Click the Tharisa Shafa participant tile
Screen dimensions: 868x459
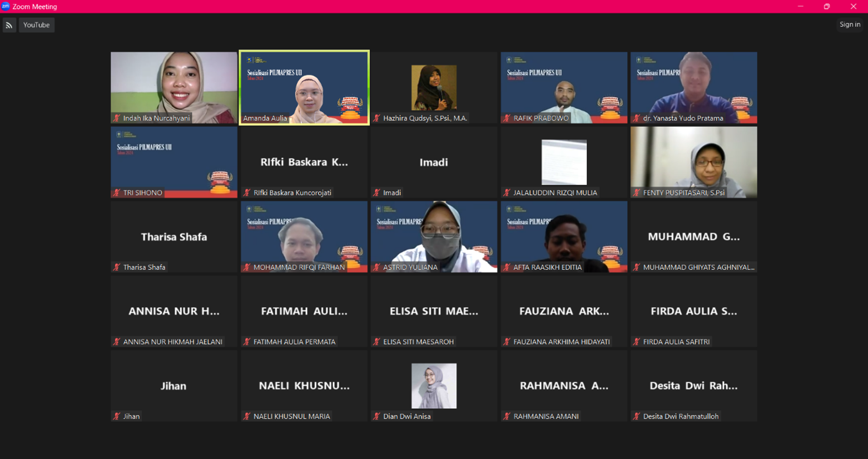coord(173,236)
